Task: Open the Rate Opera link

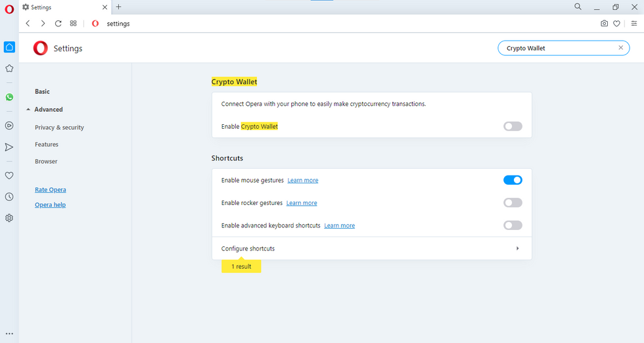Action: (x=51, y=190)
